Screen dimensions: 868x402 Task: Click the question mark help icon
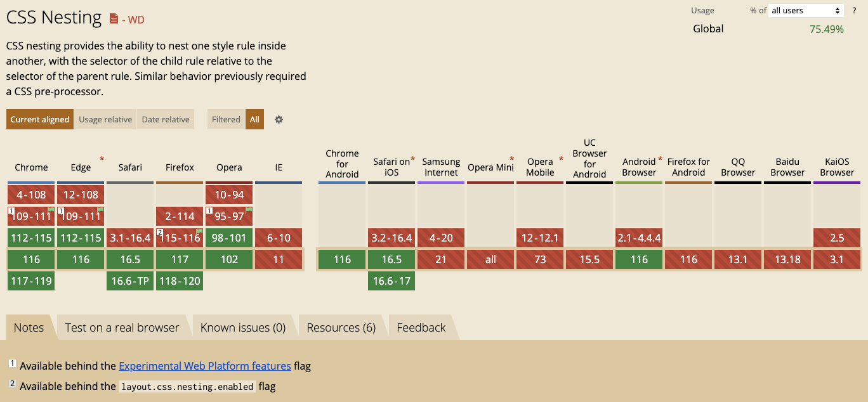tap(854, 10)
